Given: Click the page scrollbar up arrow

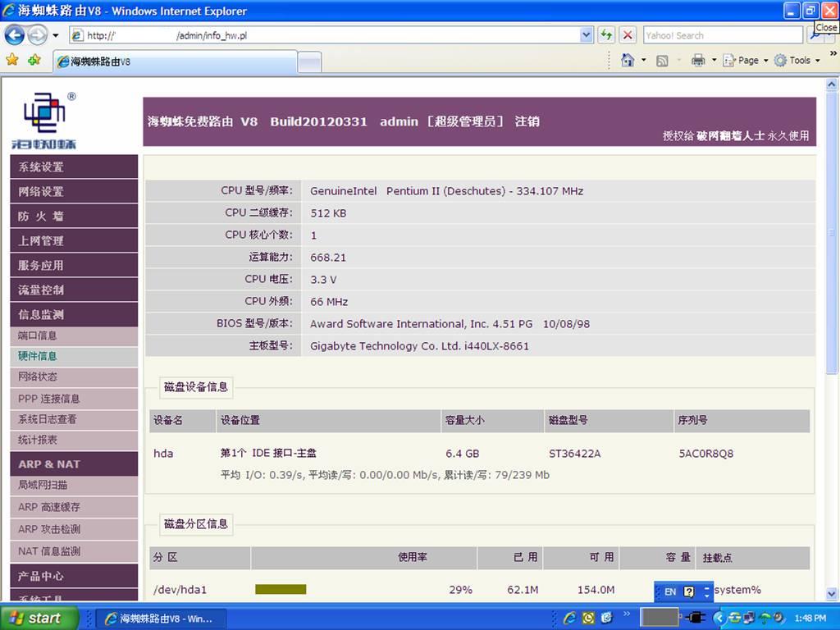Looking at the screenshot, I should tap(832, 84).
